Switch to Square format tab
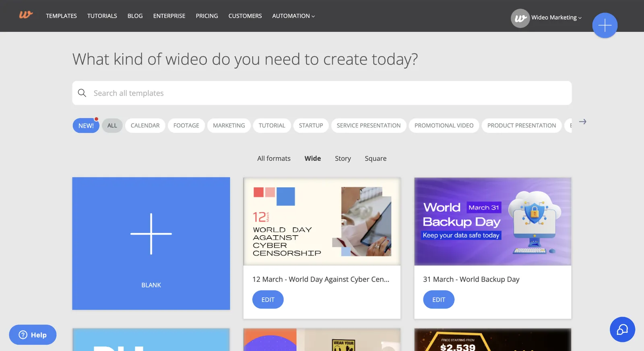 [376, 158]
